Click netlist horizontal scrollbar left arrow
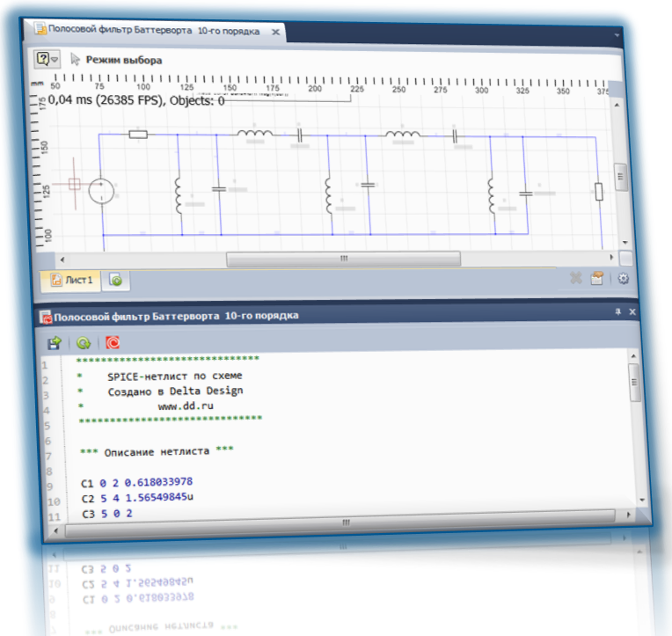This screenshot has height=636, width=672. tap(55, 531)
